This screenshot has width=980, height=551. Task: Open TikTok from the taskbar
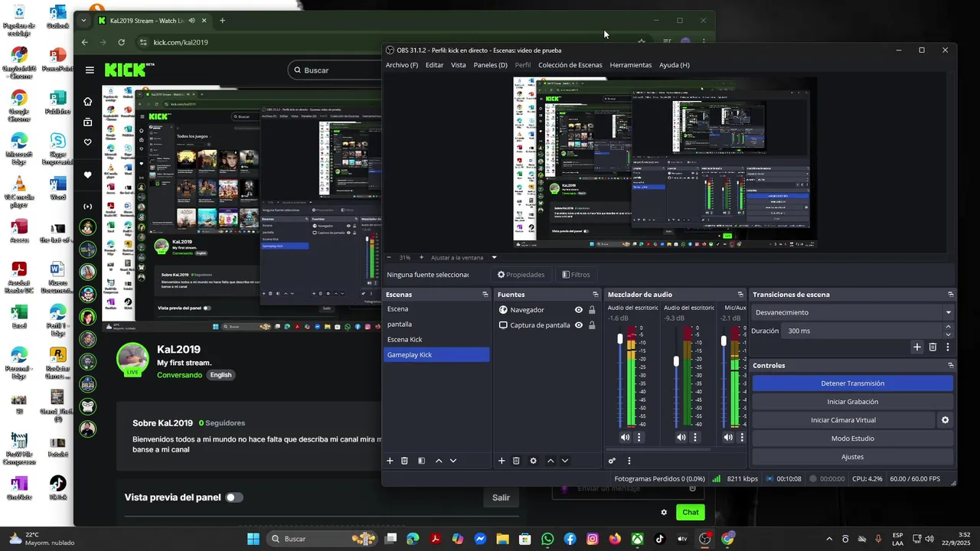pyautogui.click(x=659, y=539)
